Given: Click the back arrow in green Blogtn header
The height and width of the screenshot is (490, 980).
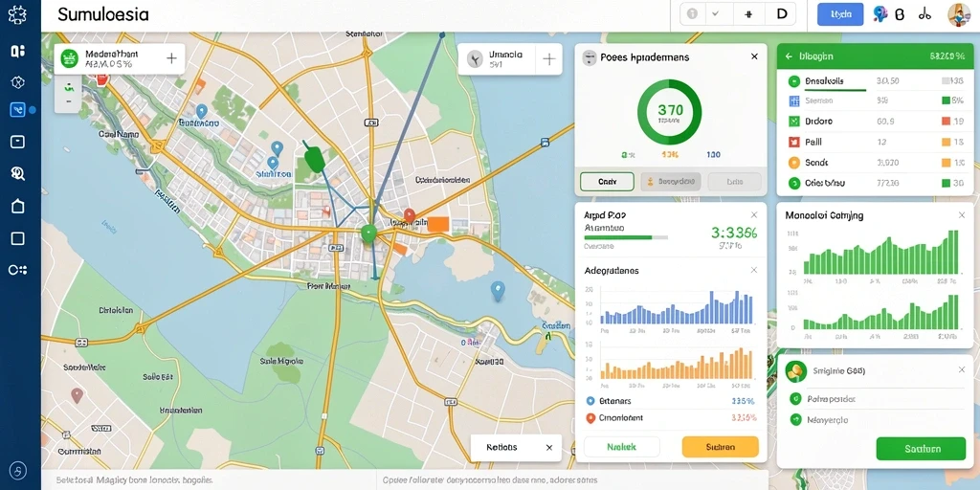Looking at the screenshot, I should tap(789, 56).
